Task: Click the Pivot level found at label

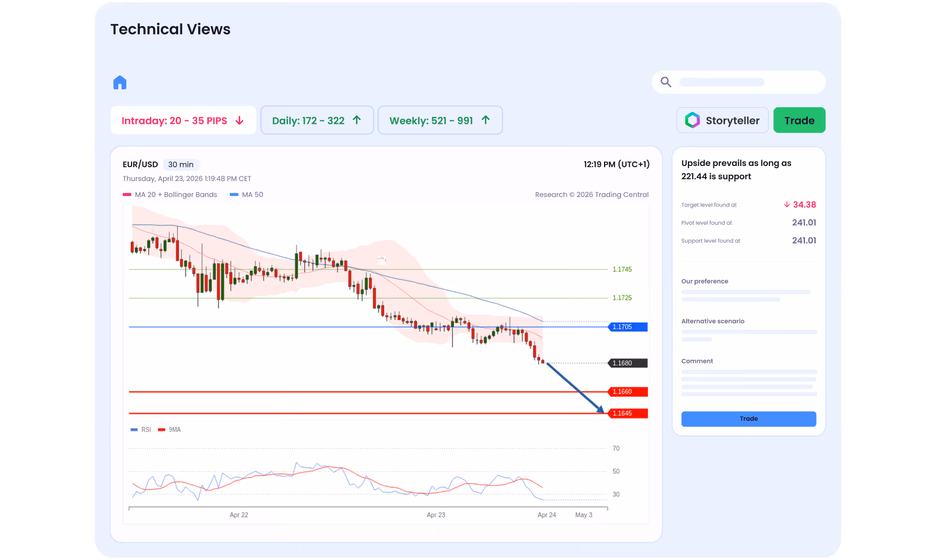Action: 707,223
